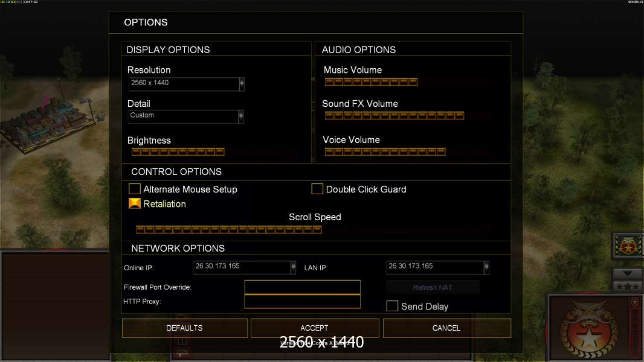This screenshot has height=362, width=644.
Task: Disable the Retaliation checkbox
Action: (x=134, y=203)
